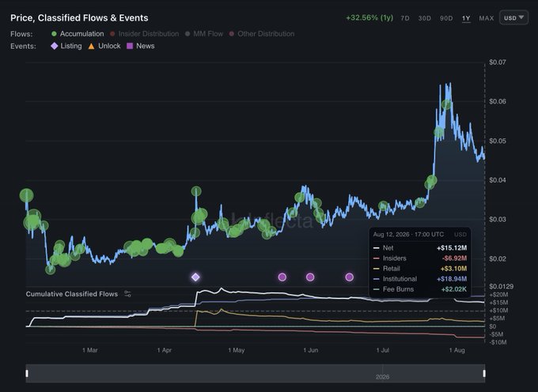
Task: Click the right handle of range slider
Action: pos(484,373)
